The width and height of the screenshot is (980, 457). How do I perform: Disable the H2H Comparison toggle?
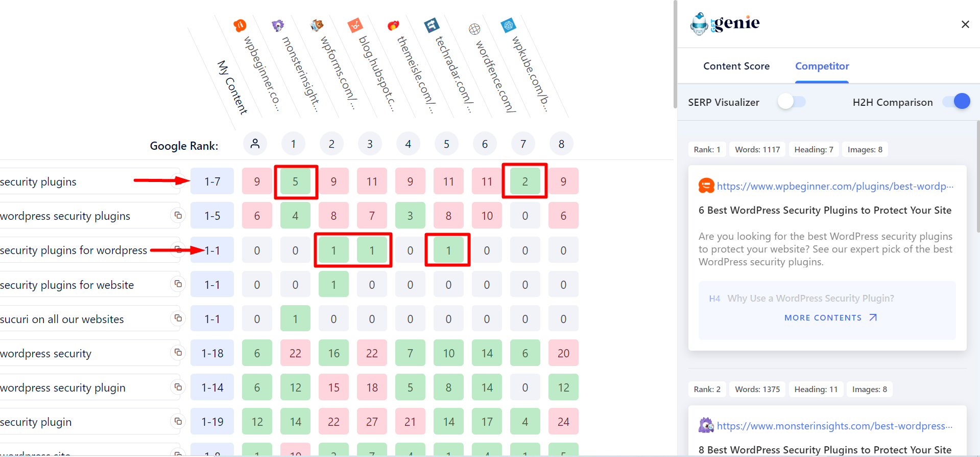(x=956, y=102)
